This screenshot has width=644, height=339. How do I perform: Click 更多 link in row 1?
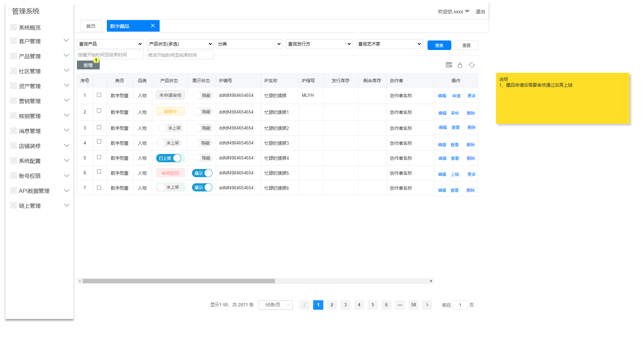471,96
